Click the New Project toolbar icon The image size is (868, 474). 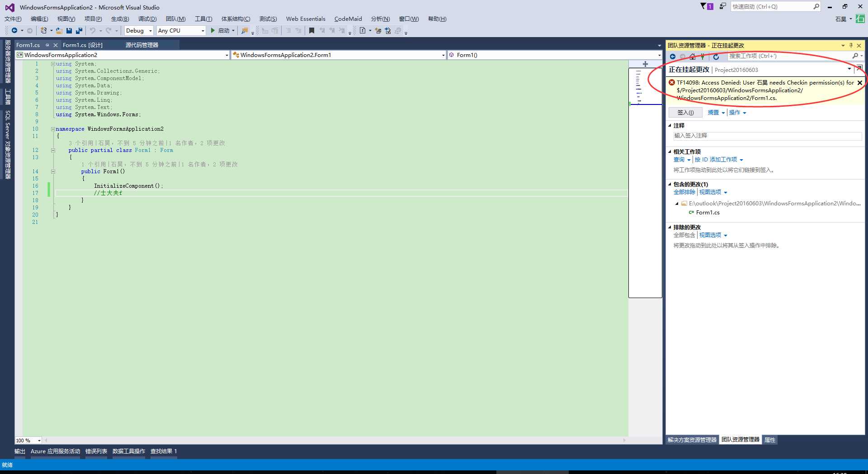[43, 30]
